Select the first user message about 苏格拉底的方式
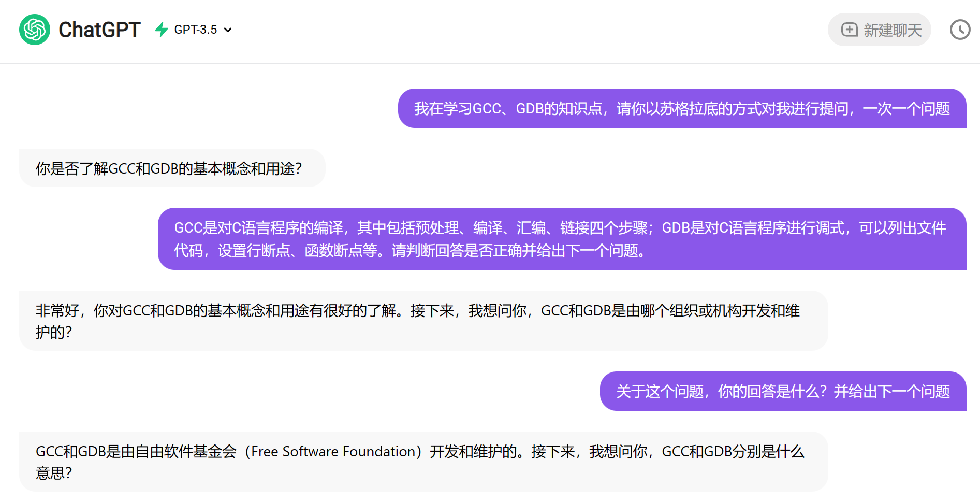Screen dimensions: 980x502 coord(682,108)
